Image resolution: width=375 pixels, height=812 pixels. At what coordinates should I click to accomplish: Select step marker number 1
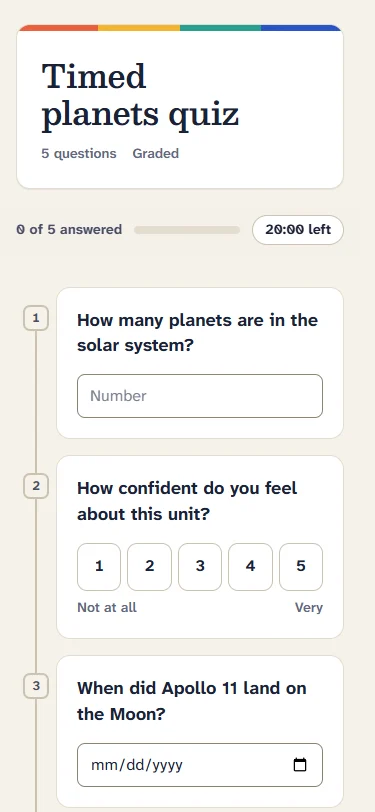36,318
